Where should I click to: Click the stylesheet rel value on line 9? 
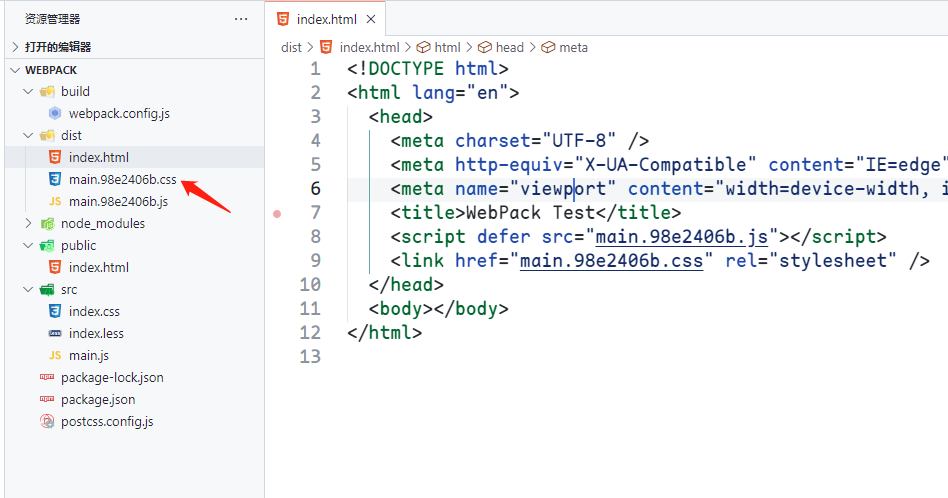[833, 261]
